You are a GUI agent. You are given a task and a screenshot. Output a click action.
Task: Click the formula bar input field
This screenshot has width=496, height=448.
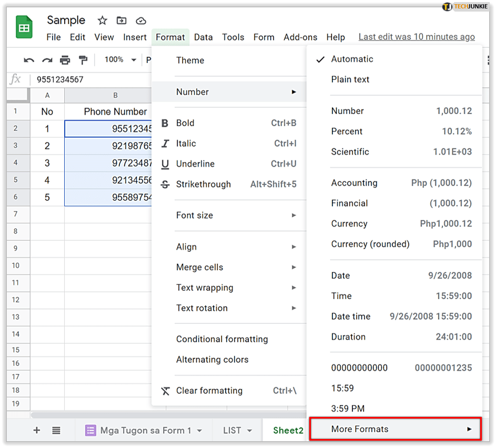click(89, 79)
